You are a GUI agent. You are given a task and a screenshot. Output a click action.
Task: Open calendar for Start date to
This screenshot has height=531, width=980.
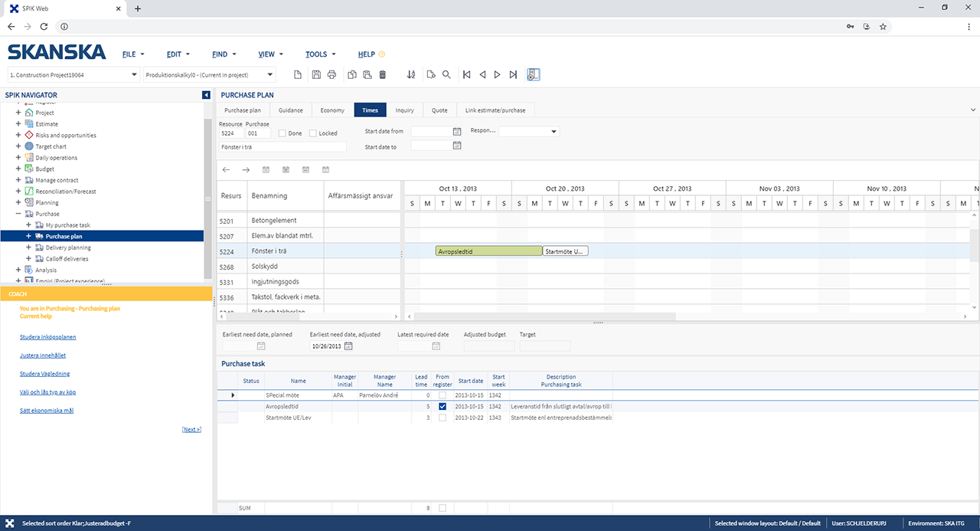point(457,146)
